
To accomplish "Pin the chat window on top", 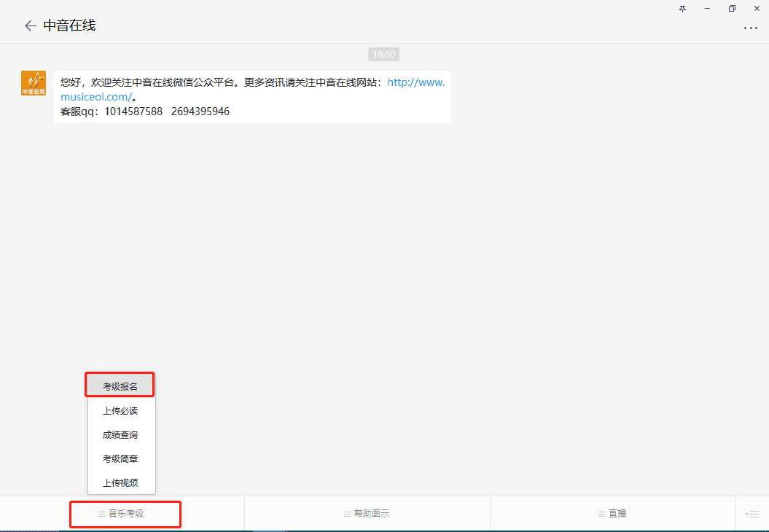I will pos(683,9).
